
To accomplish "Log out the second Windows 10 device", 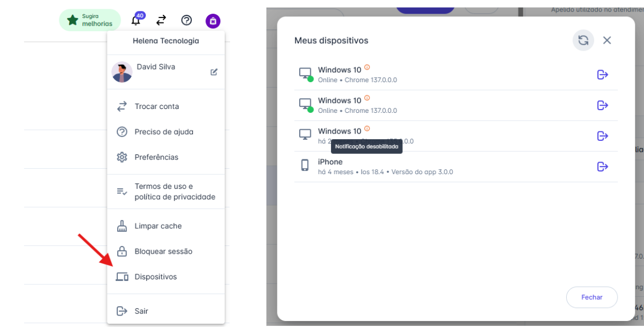I will tap(602, 105).
